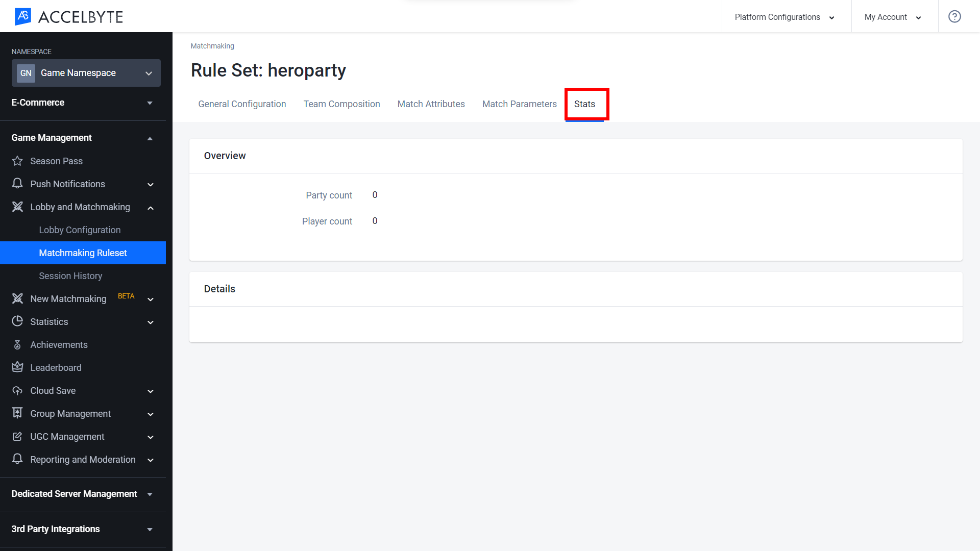The image size is (980, 551).
Task: Expand the Statistics section chevron
Action: point(151,321)
